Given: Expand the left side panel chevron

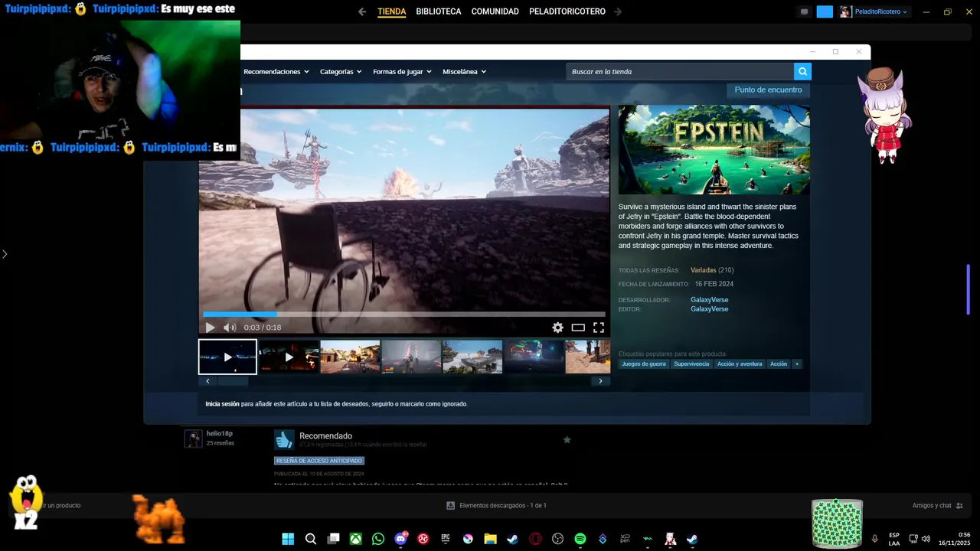Looking at the screenshot, I should click(x=5, y=254).
